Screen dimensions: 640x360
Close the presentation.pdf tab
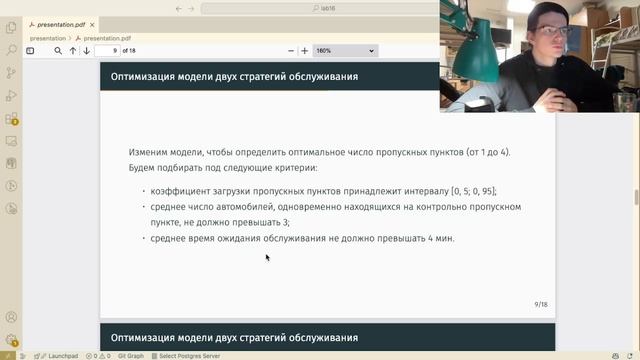pyautogui.click(x=92, y=25)
